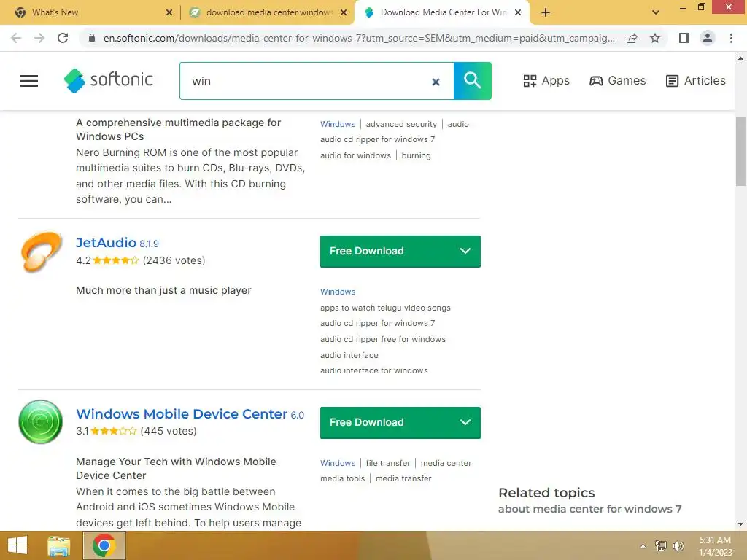Click the 'advanced security' tag

click(x=401, y=124)
